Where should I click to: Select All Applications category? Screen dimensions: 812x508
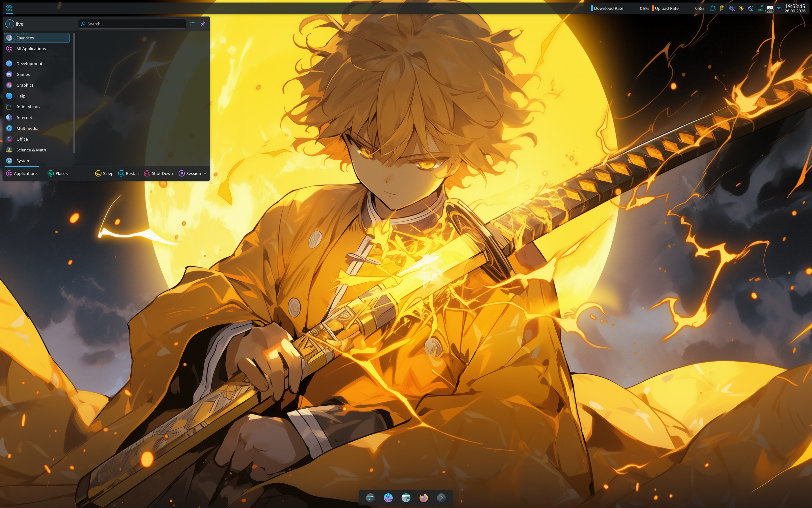(x=36, y=49)
